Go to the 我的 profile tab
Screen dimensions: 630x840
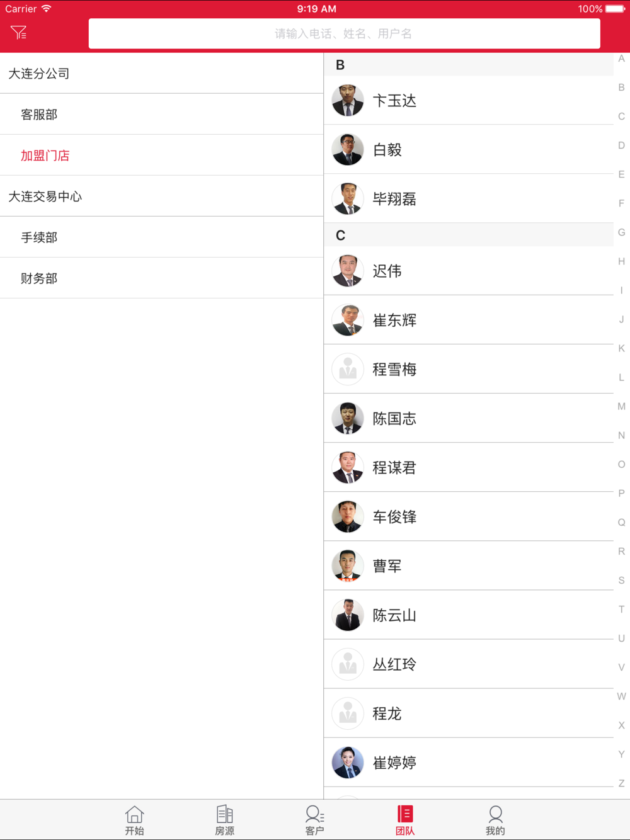[x=495, y=820]
